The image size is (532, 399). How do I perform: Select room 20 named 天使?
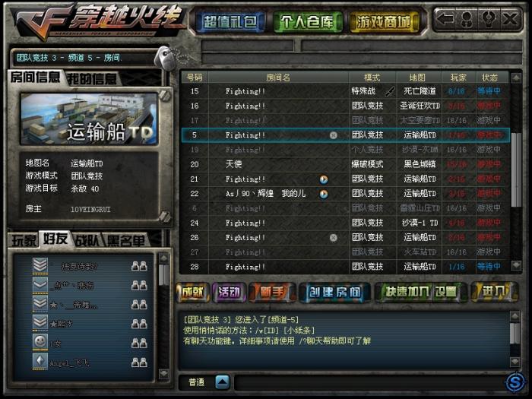click(x=345, y=164)
